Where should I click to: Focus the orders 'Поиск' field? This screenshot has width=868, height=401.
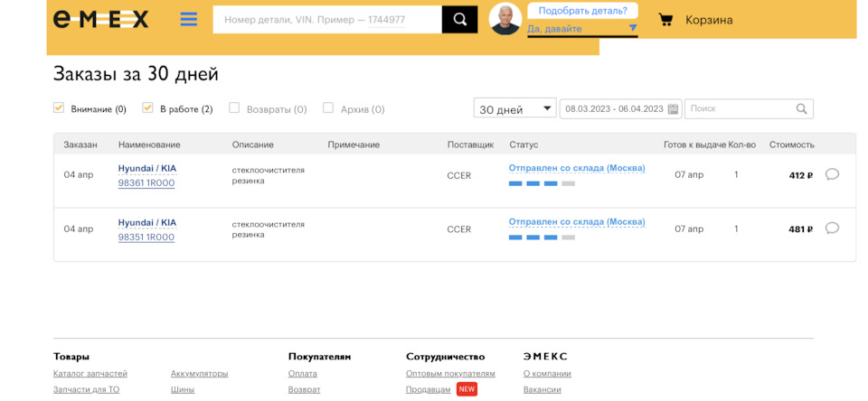[749, 109]
